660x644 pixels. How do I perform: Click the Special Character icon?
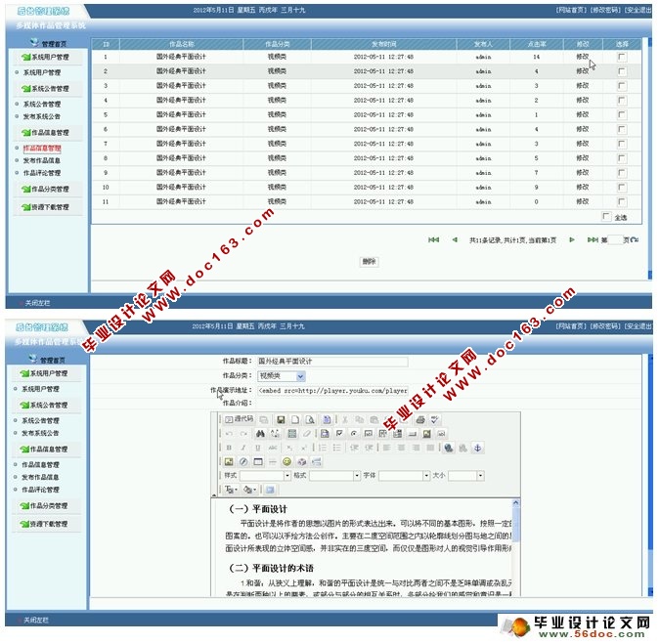(301, 461)
